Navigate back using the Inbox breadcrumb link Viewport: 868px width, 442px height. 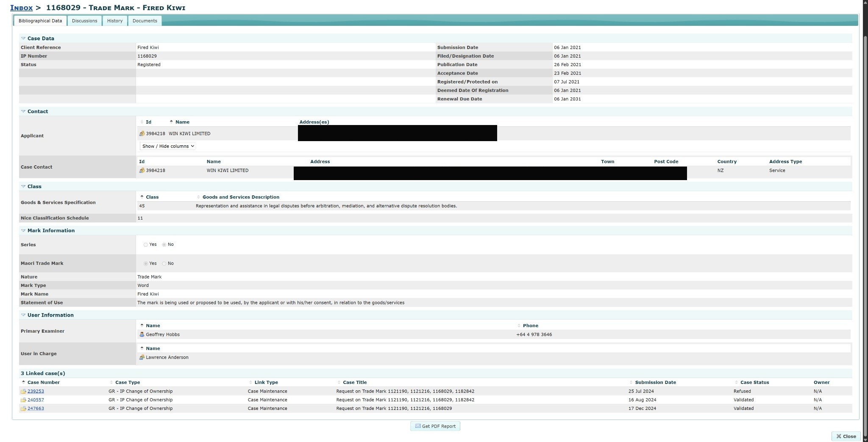pos(22,7)
